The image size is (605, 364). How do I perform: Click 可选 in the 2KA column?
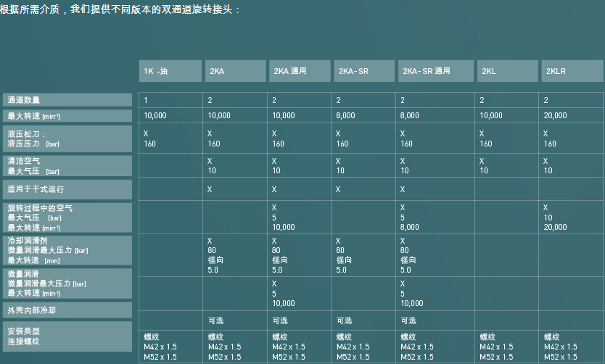point(215,320)
